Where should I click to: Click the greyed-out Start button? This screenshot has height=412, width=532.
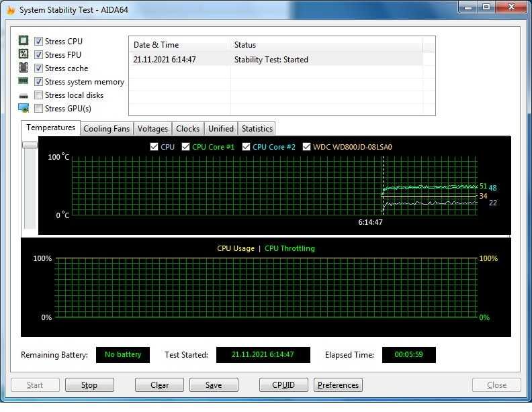pyautogui.click(x=35, y=385)
